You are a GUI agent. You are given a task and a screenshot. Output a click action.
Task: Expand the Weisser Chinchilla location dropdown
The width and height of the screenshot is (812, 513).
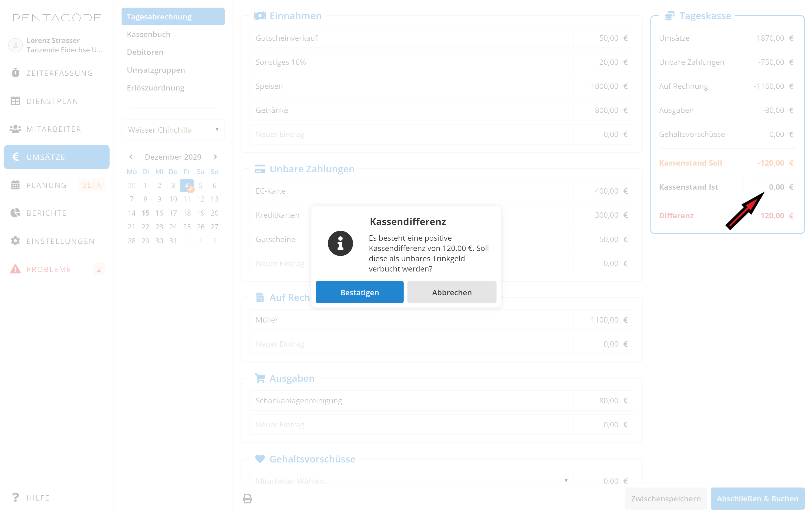pyautogui.click(x=173, y=130)
